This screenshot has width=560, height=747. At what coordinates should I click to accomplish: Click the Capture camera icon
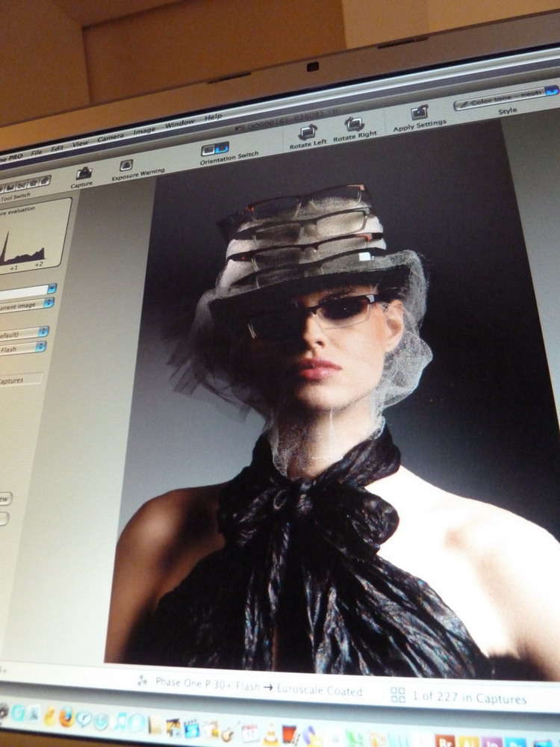point(84,174)
